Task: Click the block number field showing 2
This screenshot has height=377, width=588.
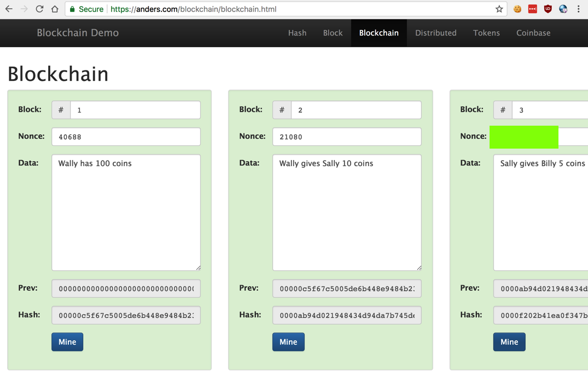Action: tap(356, 110)
